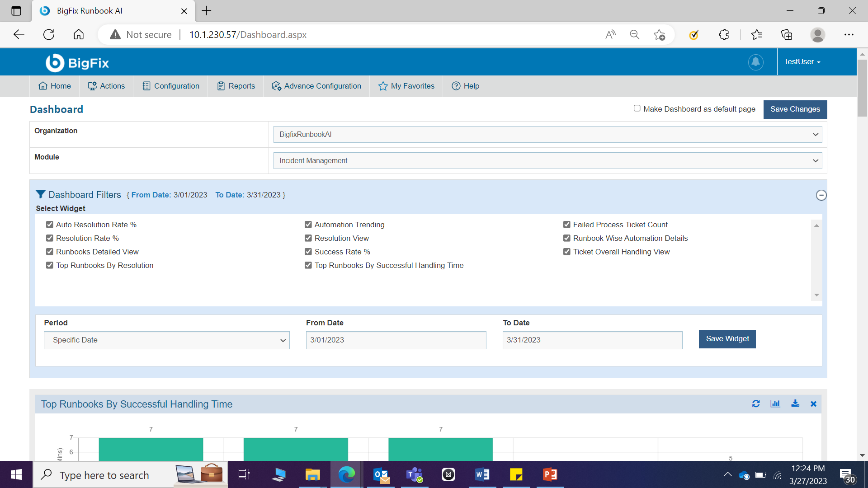This screenshot has width=868, height=488.
Task: Click the notification bell icon
Action: coord(755,62)
